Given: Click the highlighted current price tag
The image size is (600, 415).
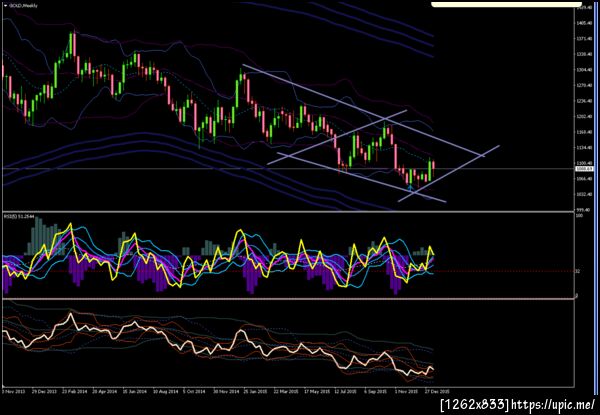Looking at the screenshot, I should coord(585,168).
